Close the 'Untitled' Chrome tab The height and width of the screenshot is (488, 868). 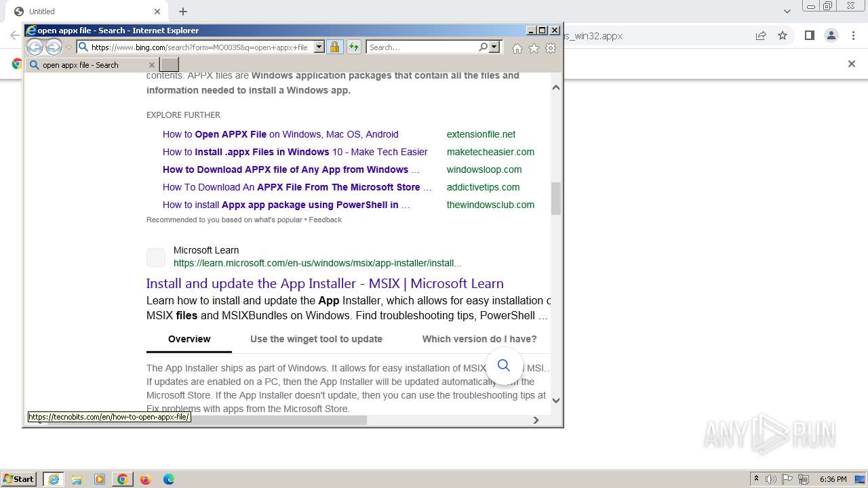157,12
